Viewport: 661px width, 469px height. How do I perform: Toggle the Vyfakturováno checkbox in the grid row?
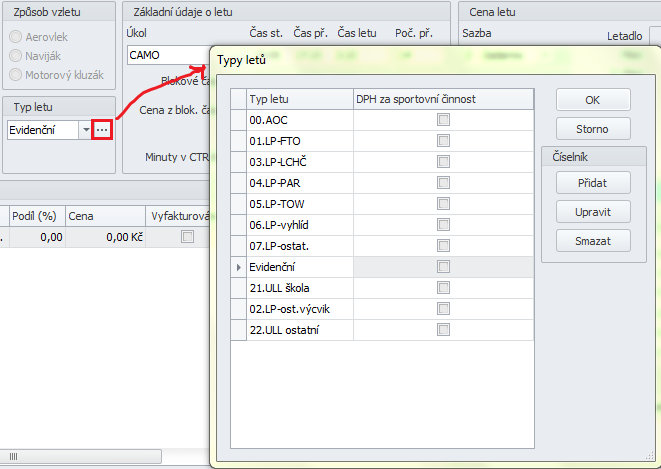point(186,237)
